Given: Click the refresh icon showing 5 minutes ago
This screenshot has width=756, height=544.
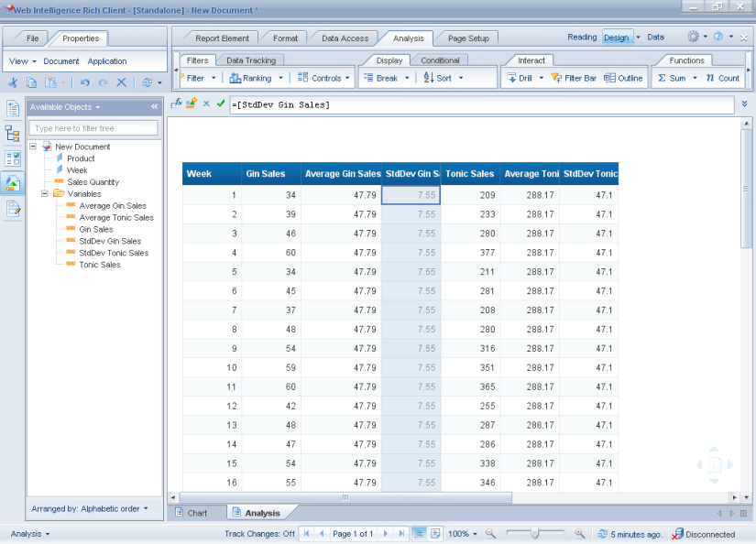Looking at the screenshot, I should coord(600,534).
